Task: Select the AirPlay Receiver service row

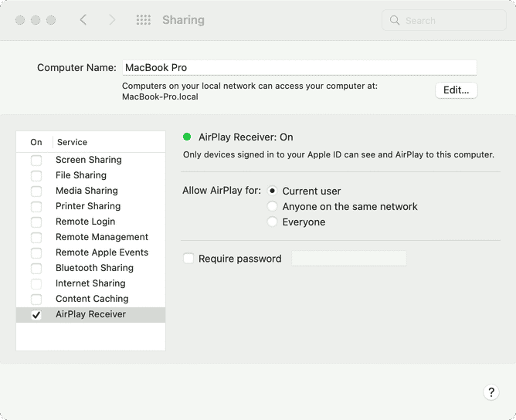Action: click(x=91, y=315)
